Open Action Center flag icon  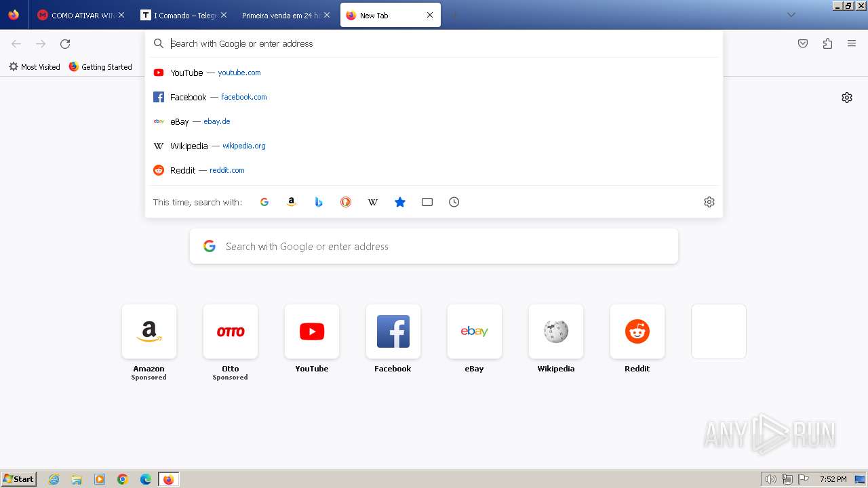click(804, 479)
